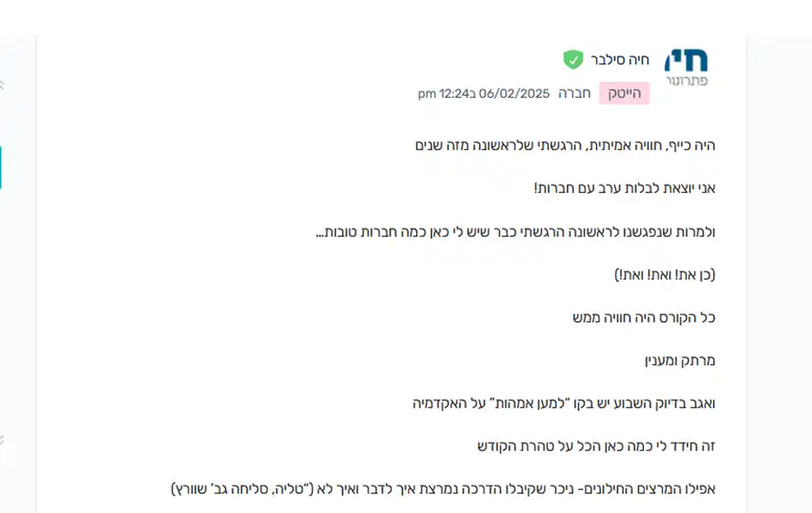
Task: Click the parenthetical טליה, סליחה גב' שוורץ
Action: click(x=241, y=489)
